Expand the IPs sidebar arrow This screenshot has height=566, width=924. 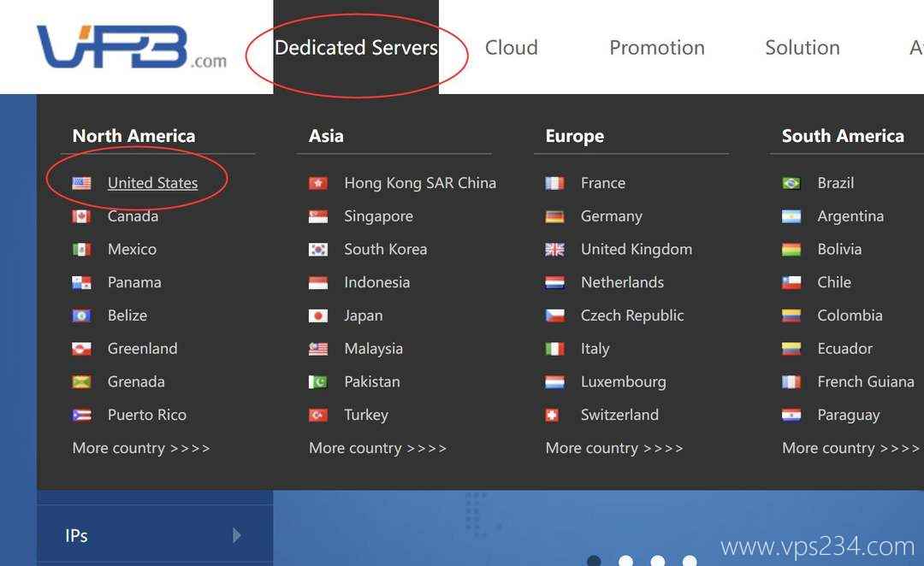pos(236,535)
